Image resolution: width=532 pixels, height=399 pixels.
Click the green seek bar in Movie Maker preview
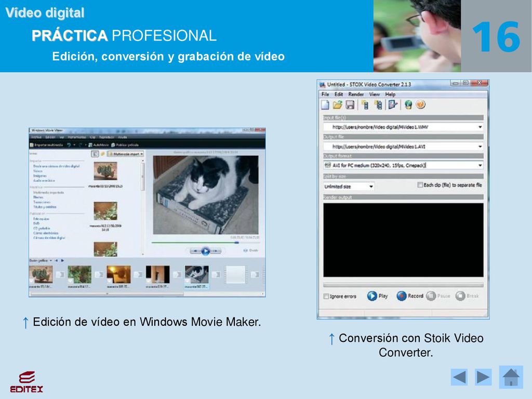click(x=205, y=243)
